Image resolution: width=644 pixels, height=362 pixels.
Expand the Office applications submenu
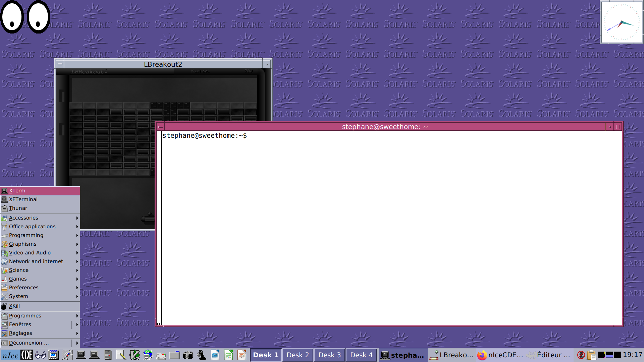coord(40,227)
